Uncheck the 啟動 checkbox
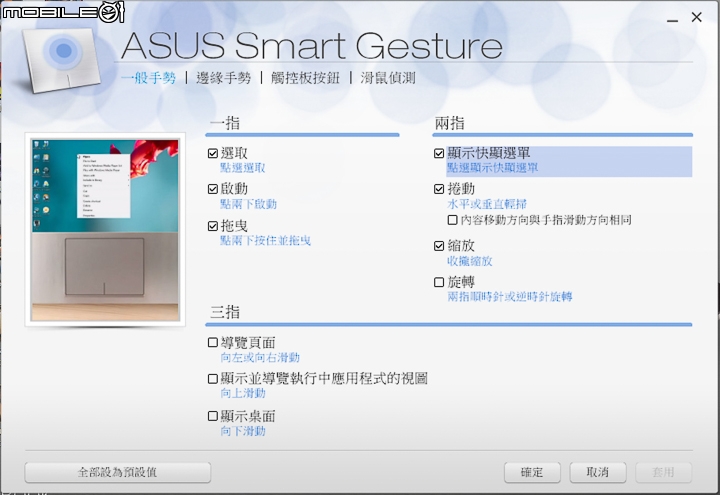The height and width of the screenshot is (495, 720). coord(213,189)
